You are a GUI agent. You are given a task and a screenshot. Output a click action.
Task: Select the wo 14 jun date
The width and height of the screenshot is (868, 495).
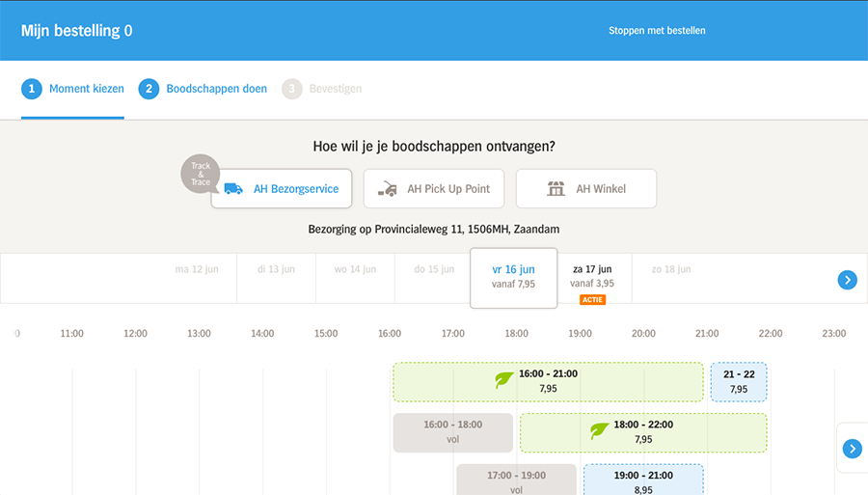[x=355, y=269]
